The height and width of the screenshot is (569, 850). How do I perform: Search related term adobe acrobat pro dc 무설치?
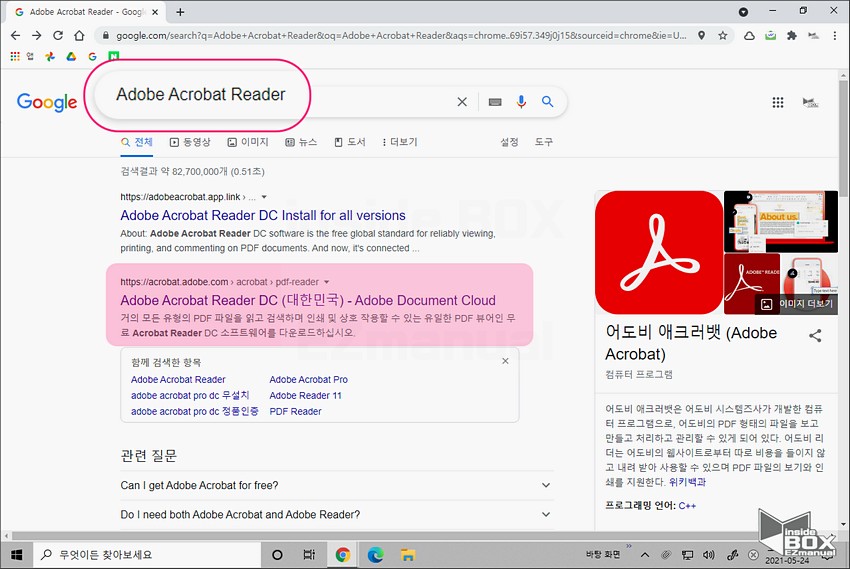pyautogui.click(x=190, y=396)
